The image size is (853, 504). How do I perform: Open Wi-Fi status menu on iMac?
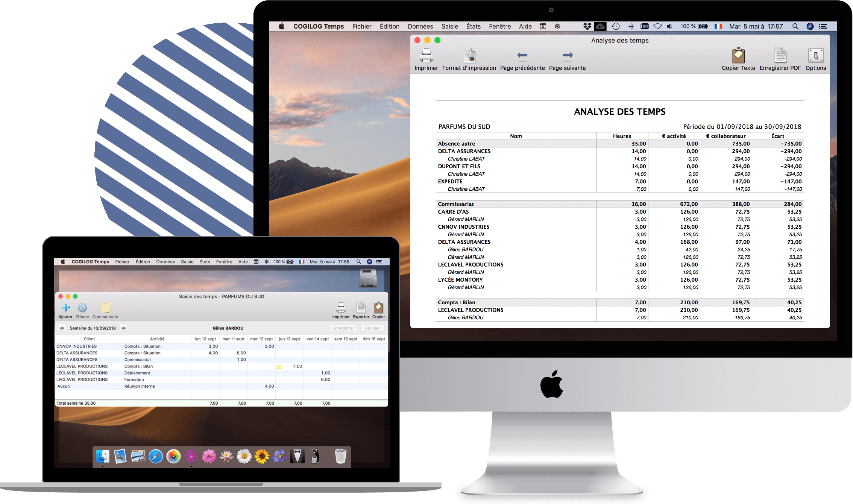click(x=657, y=26)
